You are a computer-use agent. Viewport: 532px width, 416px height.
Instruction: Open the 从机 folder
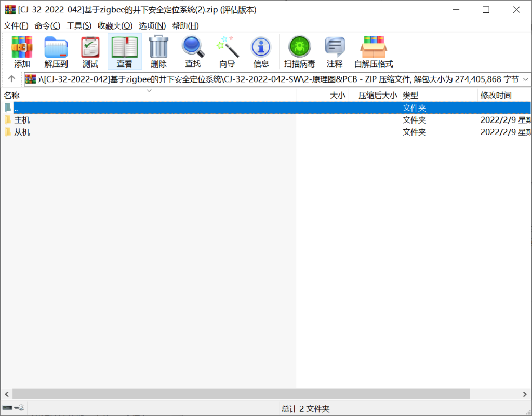pos(22,132)
